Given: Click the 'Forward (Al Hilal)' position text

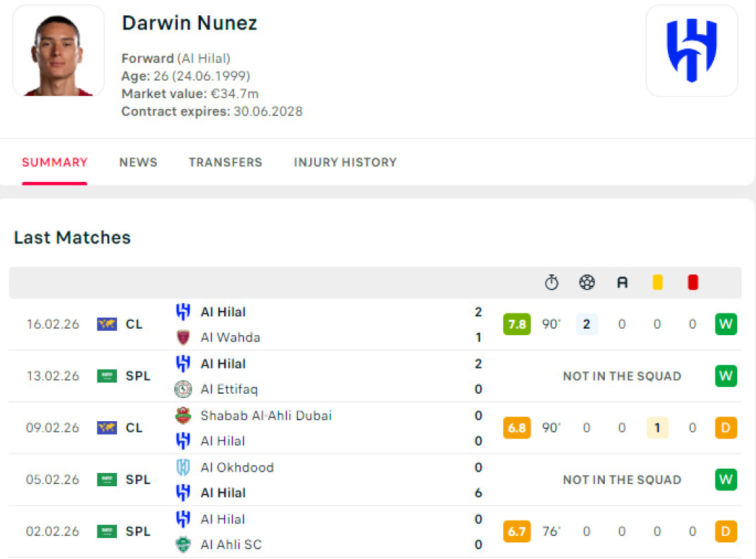Looking at the screenshot, I should [x=176, y=58].
